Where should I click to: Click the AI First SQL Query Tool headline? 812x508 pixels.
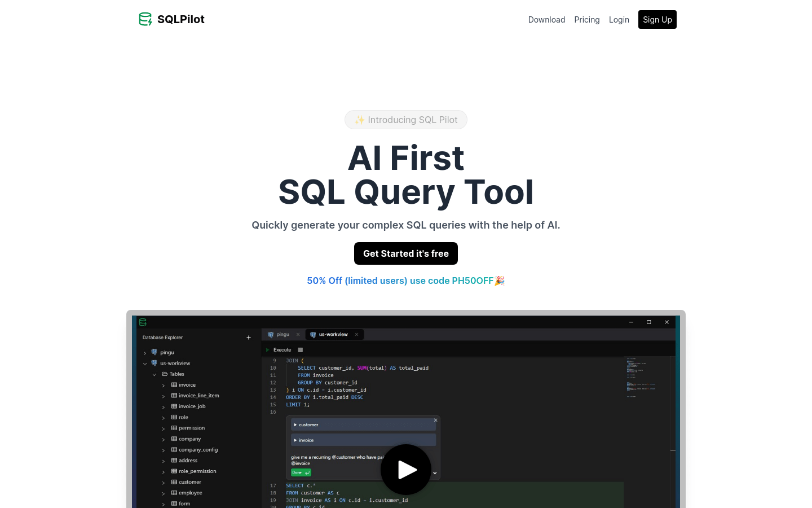pos(406,175)
